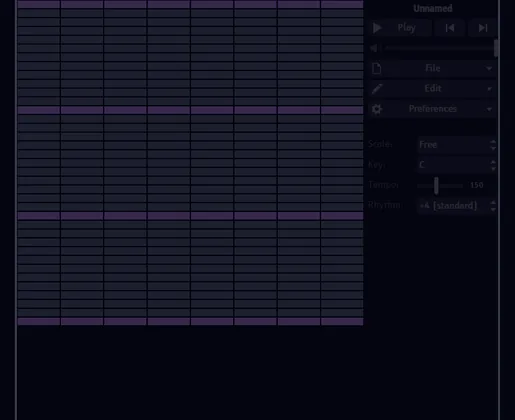Jump to previous bar with skip-back icon

450,28
